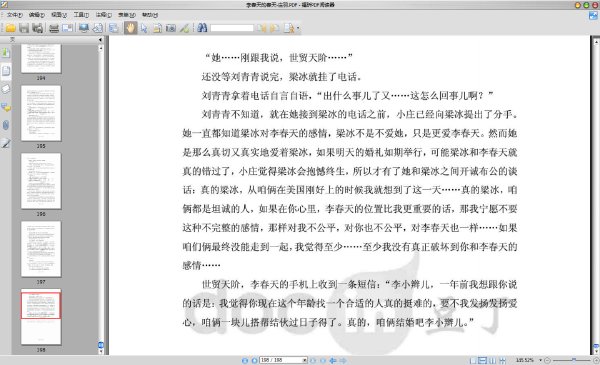
Task: Open the 注释 (Comments) menu
Action: coord(103,15)
